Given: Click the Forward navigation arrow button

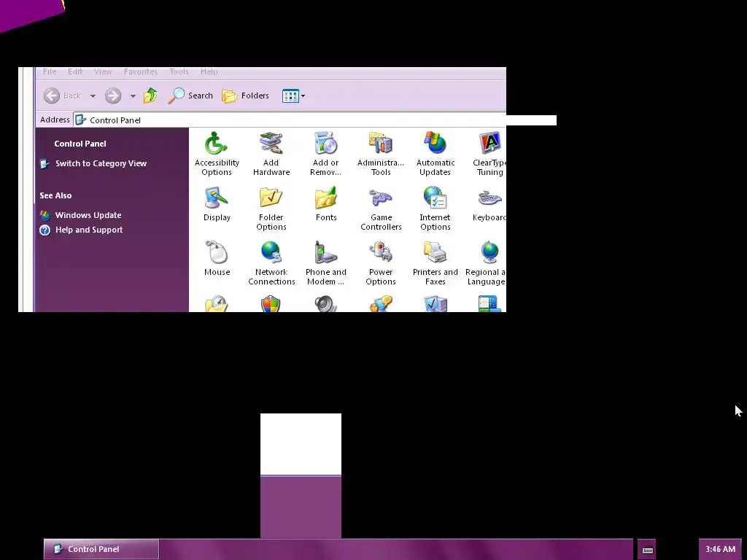Looking at the screenshot, I should point(113,96).
